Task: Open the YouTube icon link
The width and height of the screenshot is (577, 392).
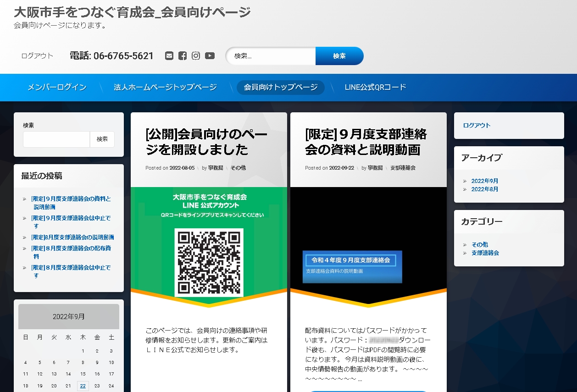Action: point(210,56)
